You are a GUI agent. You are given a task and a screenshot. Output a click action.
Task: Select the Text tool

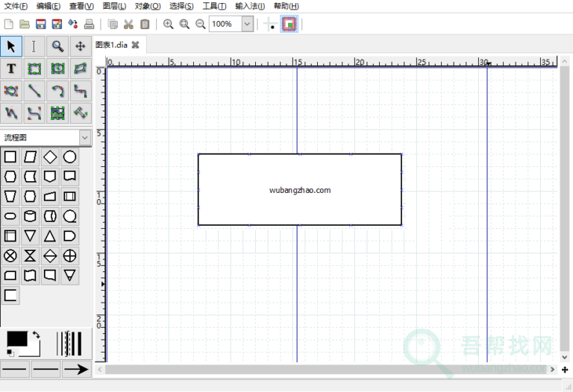pyautogui.click(x=11, y=69)
